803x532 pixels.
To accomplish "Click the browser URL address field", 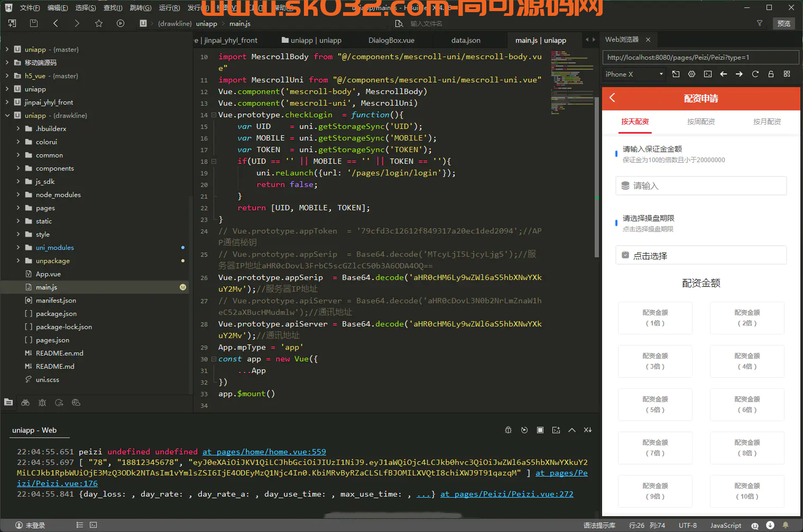I will click(x=700, y=57).
